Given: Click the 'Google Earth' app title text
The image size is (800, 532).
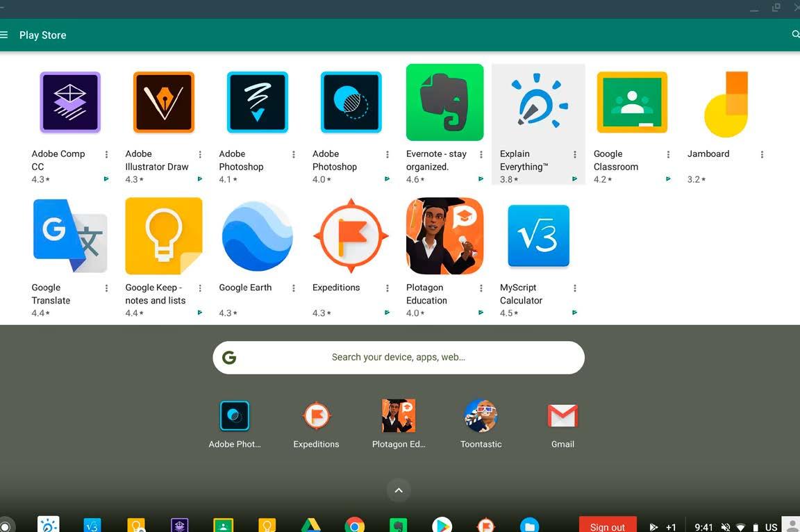Looking at the screenshot, I should point(245,287).
